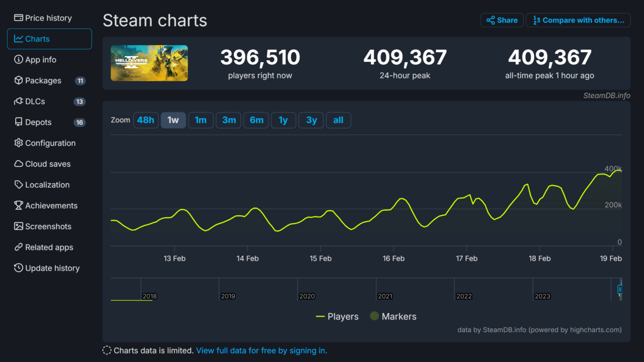Click the Share button
This screenshot has width=644, height=362.
(502, 20)
